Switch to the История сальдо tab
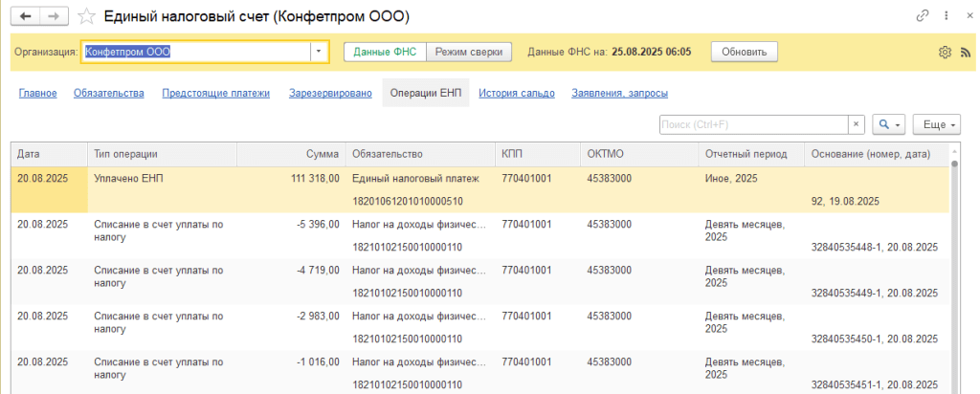 click(x=517, y=93)
